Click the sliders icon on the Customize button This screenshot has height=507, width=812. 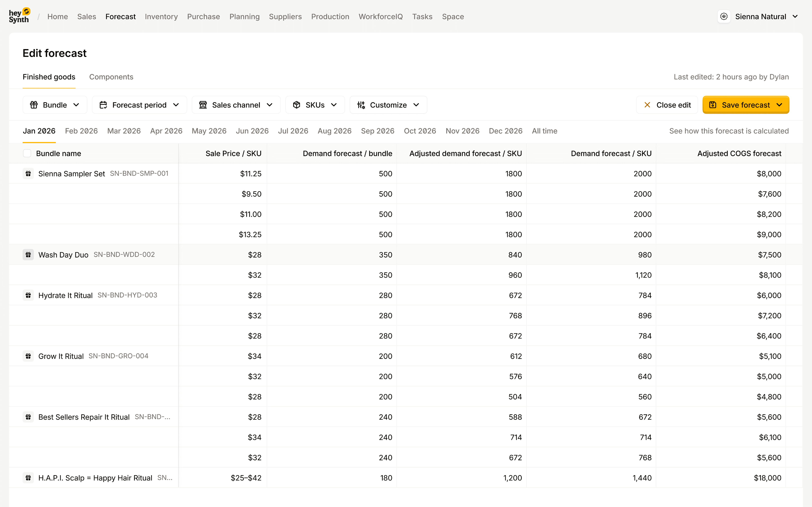click(361, 105)
